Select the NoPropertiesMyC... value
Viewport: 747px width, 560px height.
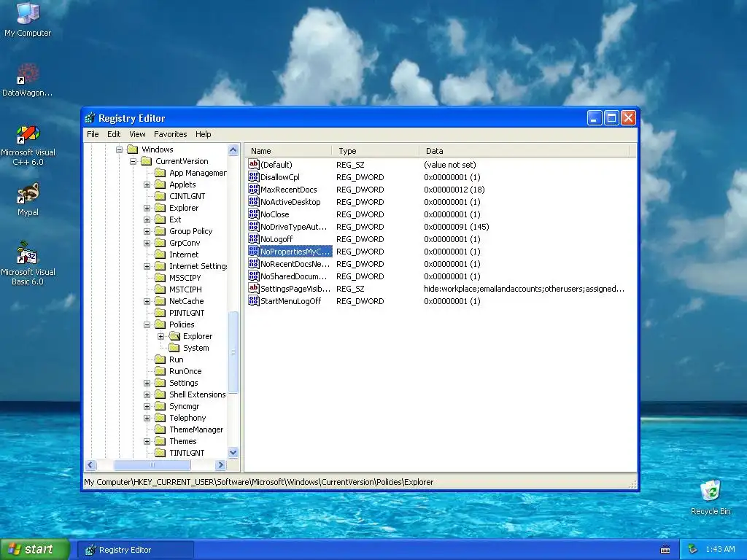pos(295,251)
